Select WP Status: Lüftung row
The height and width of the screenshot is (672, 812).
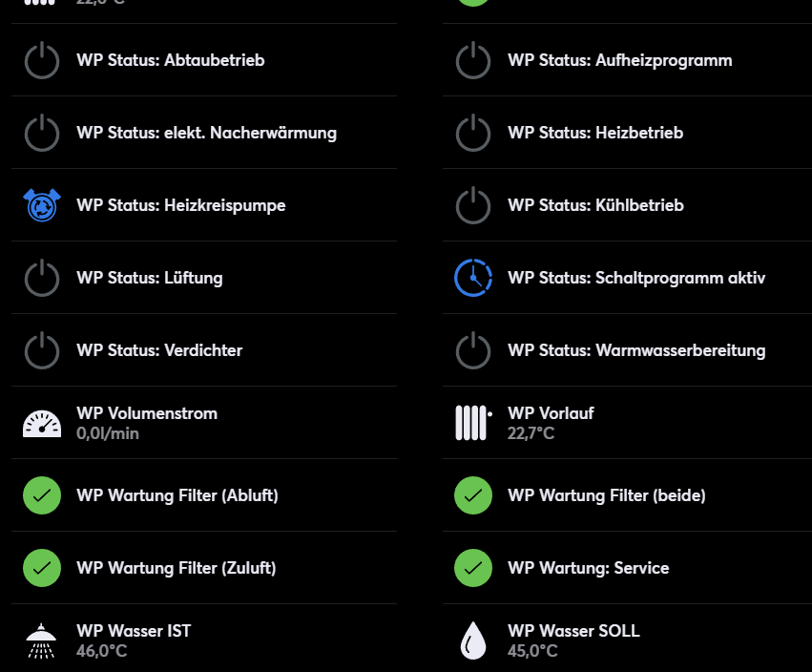(150, 278)
